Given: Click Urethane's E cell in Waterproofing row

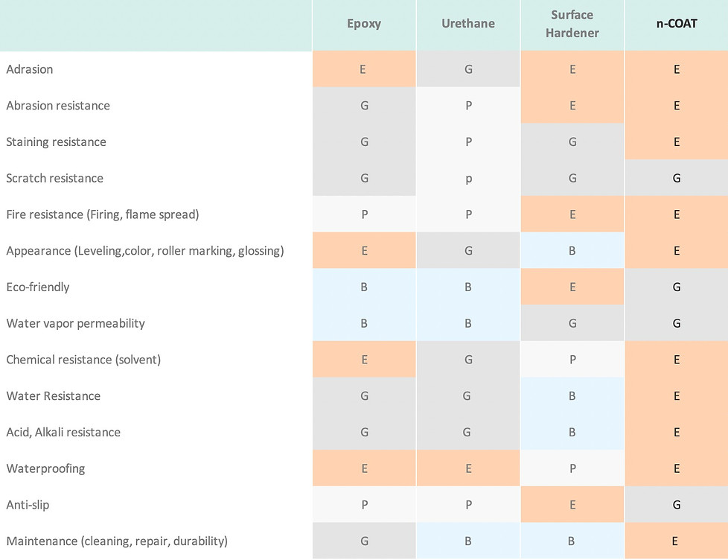Looking at the screenshot, I should pos(468,468).
